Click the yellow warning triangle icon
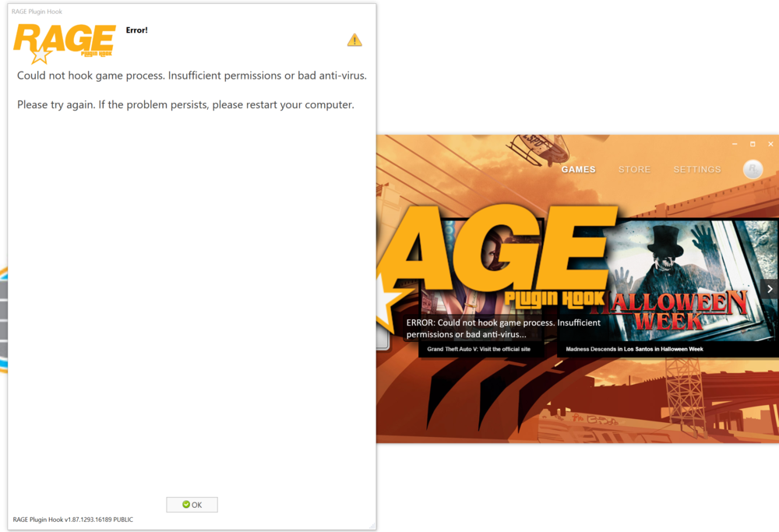This screenshot has width=779, height=532. 354,39
